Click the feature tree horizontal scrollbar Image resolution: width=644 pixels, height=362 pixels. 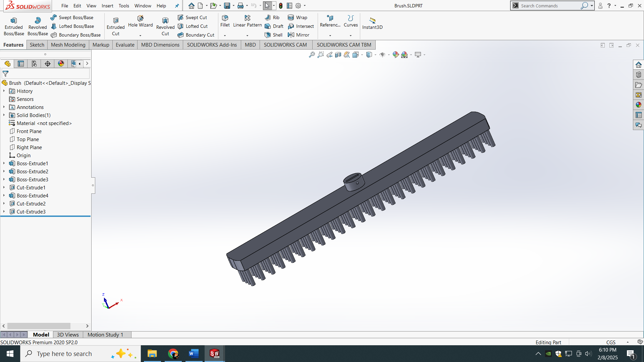tap(39, 326)
